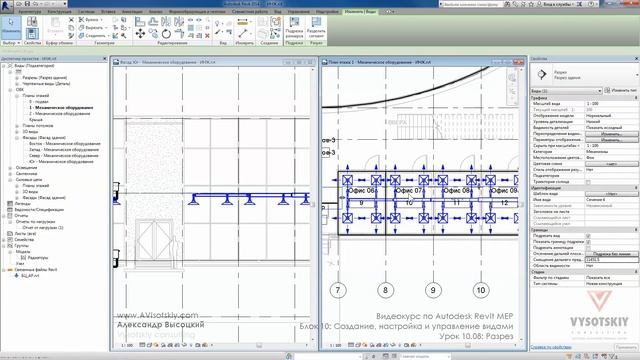640x360 pixels.
Task: Click the Copy to clipboard icon
Action: click(71, 28)
